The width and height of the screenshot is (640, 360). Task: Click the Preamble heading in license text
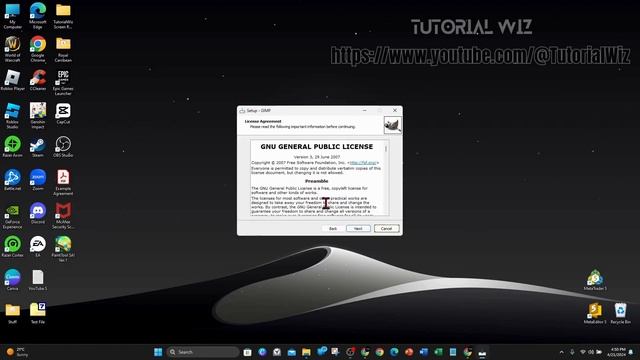coord(316,181)
